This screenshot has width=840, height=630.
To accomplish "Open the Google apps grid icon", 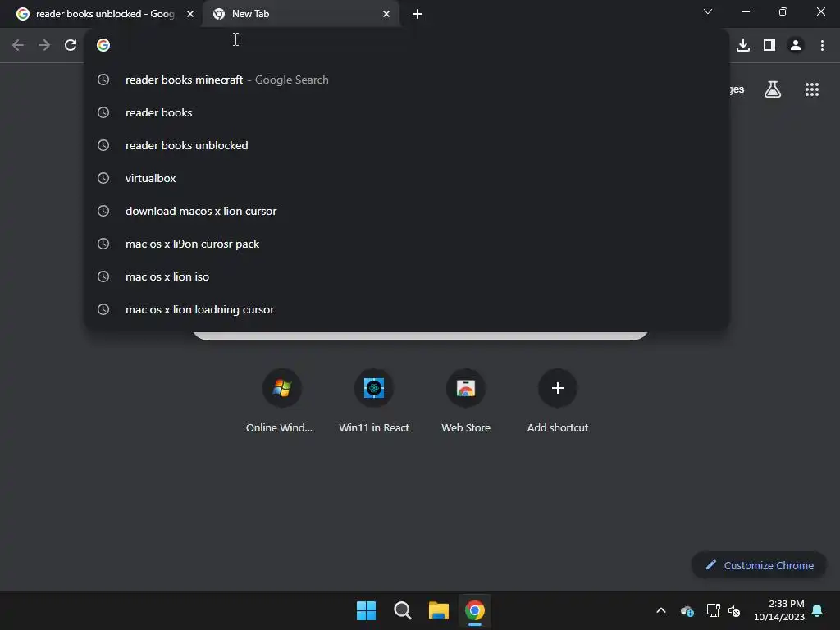I will 812,89.
